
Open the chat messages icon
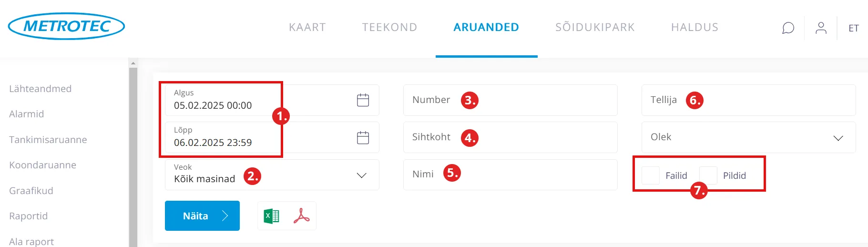click(788, 28)
